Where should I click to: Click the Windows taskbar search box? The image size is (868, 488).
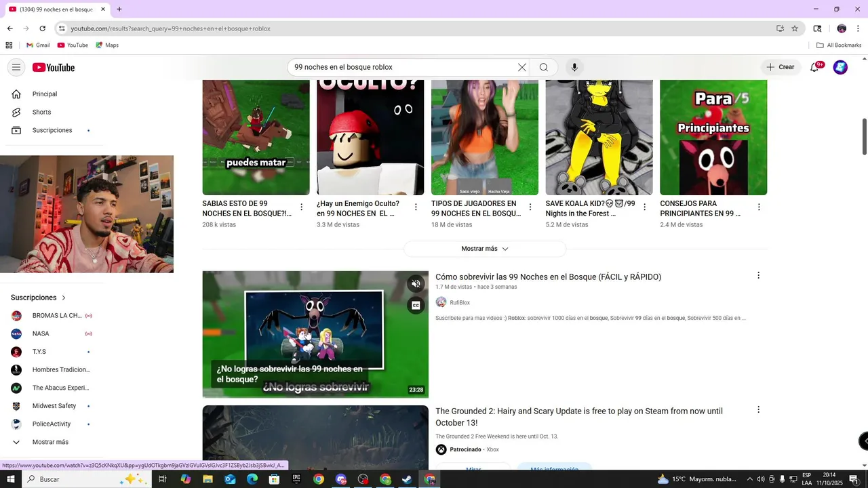(x=87, y=479)
